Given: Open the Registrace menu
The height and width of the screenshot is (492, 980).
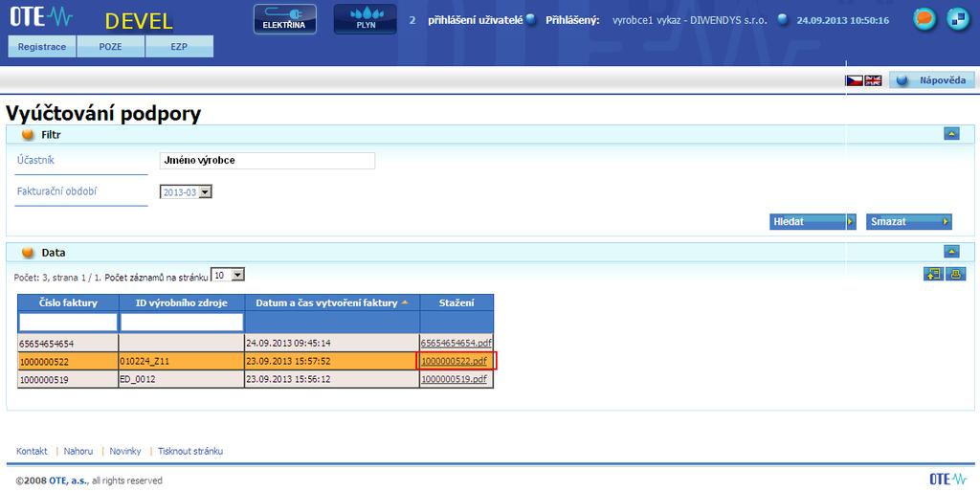Looking at the screenshot, I should point(42,47).
